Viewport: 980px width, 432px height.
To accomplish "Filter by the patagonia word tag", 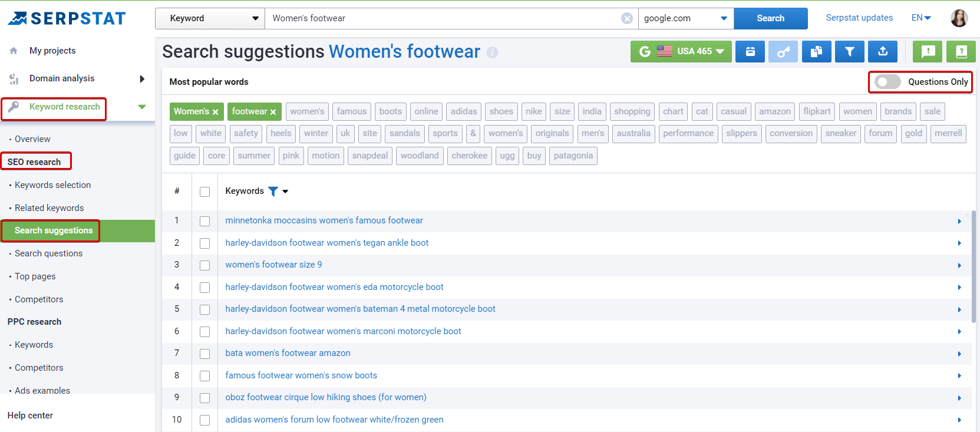I will [573, 156].
